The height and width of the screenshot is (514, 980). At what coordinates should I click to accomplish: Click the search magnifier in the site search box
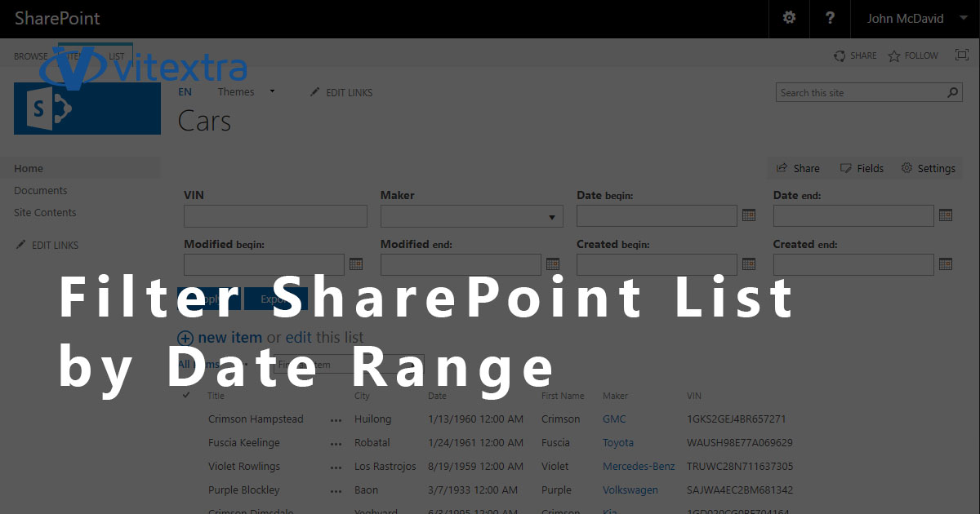click(x=952, y=92)
